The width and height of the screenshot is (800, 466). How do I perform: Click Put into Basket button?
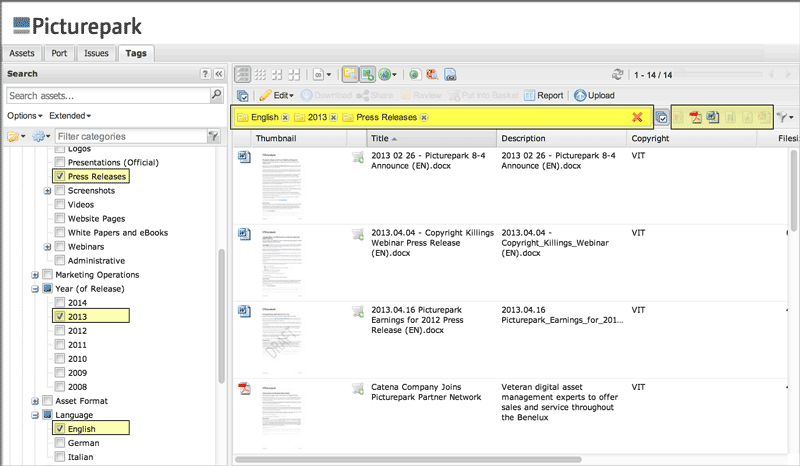point(483,95)
